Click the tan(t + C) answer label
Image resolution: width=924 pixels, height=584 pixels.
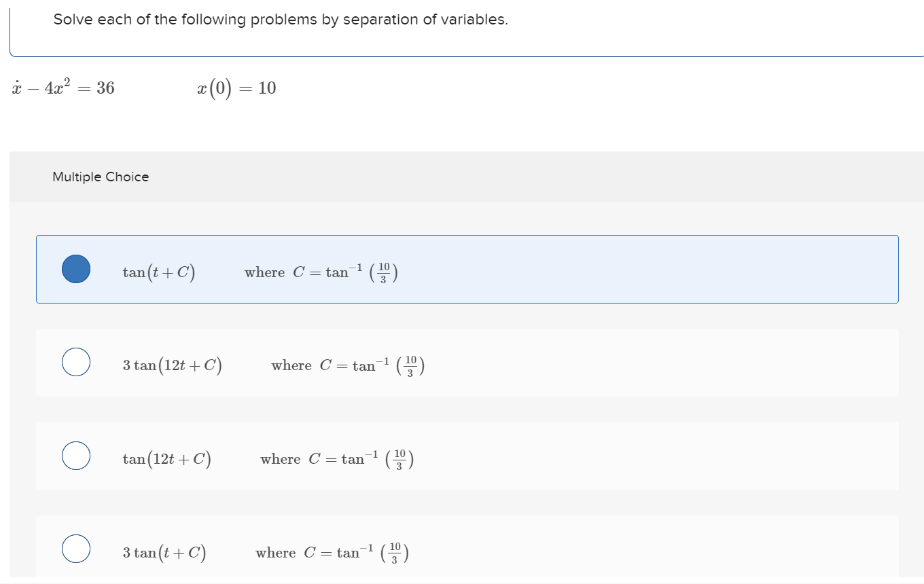click(158, 271)
